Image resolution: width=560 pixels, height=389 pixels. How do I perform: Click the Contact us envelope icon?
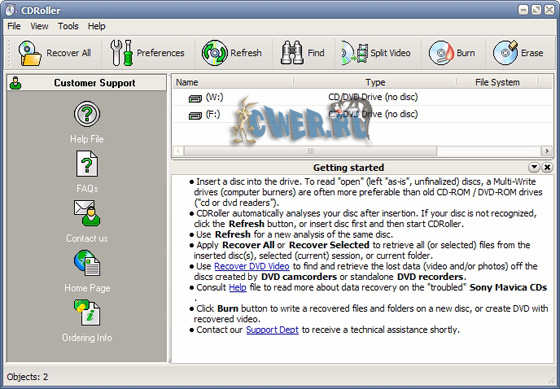click(x=87, y=213)
